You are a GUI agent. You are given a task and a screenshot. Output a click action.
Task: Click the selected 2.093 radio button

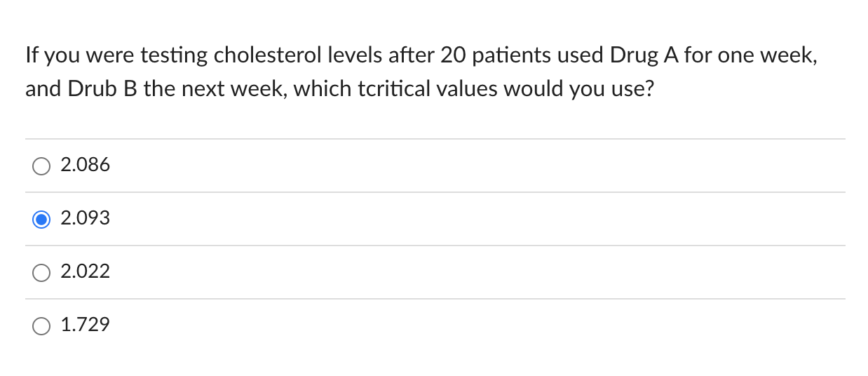41,220
